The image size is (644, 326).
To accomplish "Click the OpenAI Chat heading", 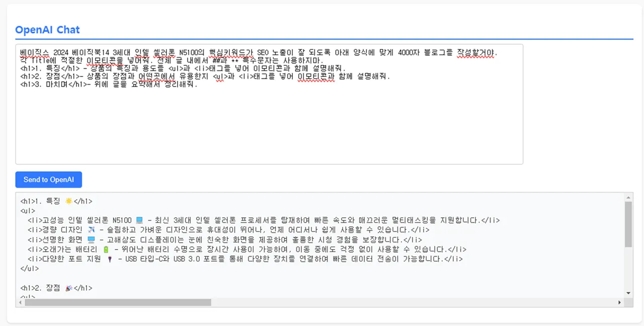I will [47, 30].
